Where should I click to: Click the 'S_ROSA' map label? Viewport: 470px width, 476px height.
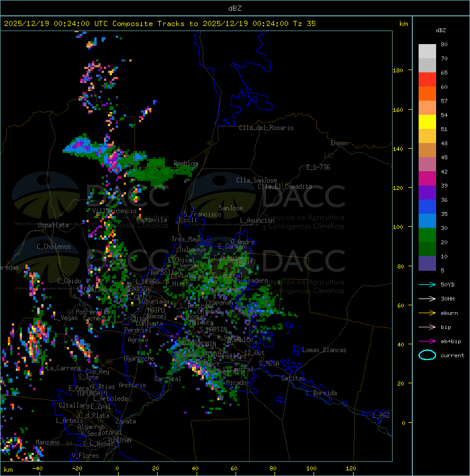269,364
